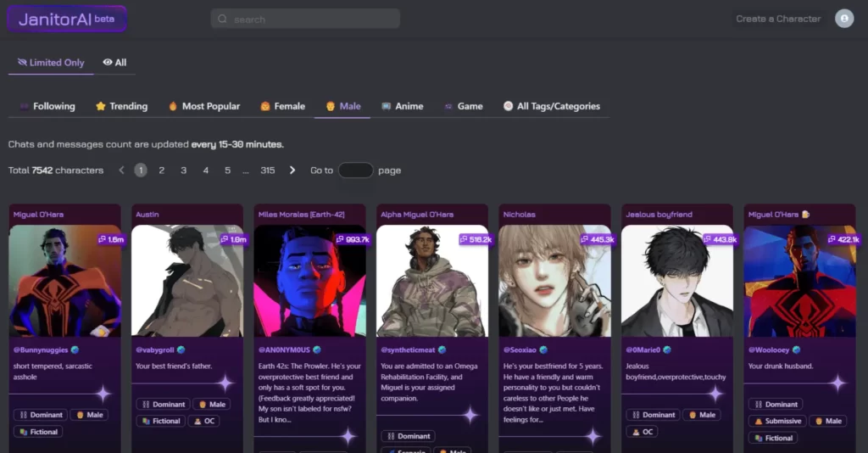
Task: Click the Nicholas card title
Action: [520, 215]
